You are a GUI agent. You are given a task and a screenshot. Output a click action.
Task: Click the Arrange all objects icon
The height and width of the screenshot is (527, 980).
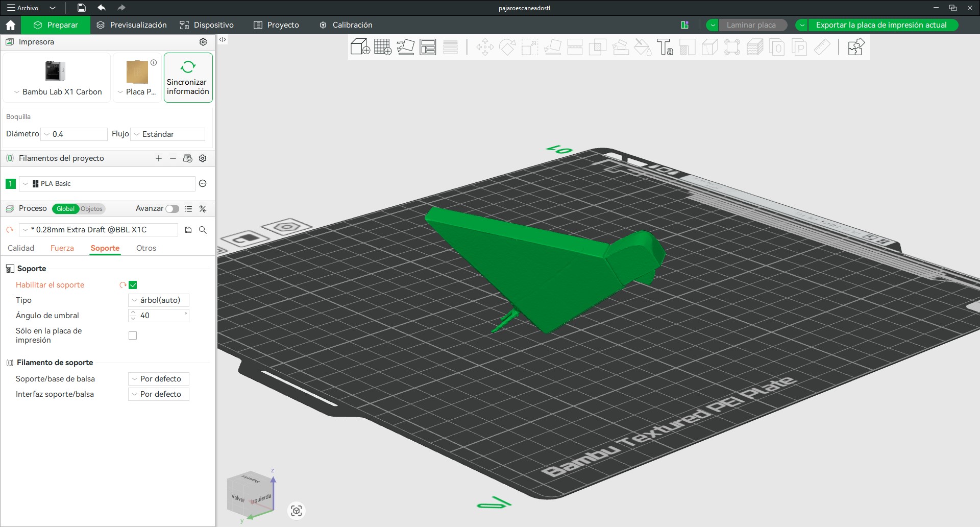click(428, 47)
